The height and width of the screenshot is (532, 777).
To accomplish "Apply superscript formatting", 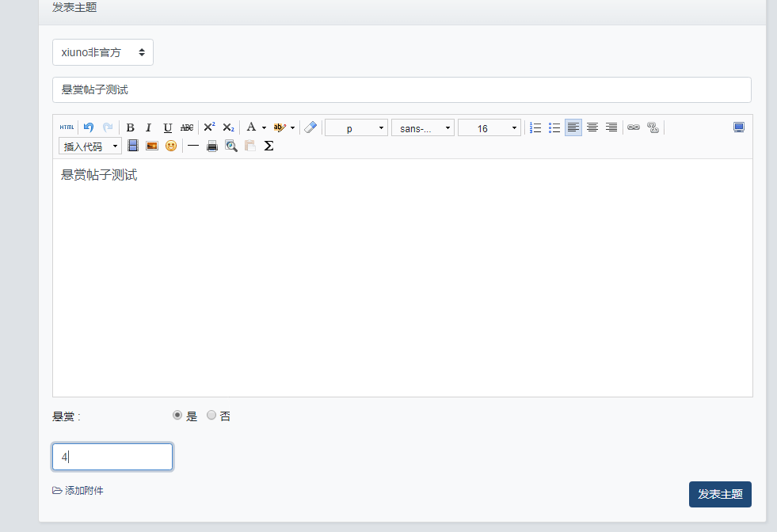I will pyautogui.click(x=209, y=127).
